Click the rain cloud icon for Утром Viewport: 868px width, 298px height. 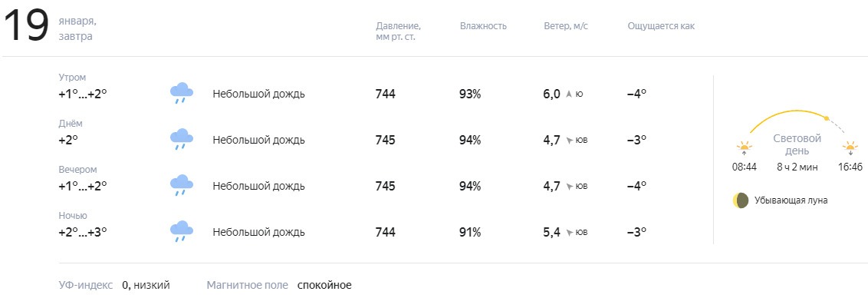(181, 93)
